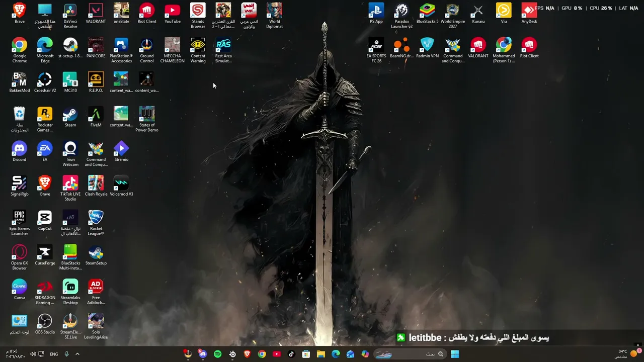Open Copilot in the taskbar
Image resolution: width=644 pixels, height=362 pixels.
point(365,354)
